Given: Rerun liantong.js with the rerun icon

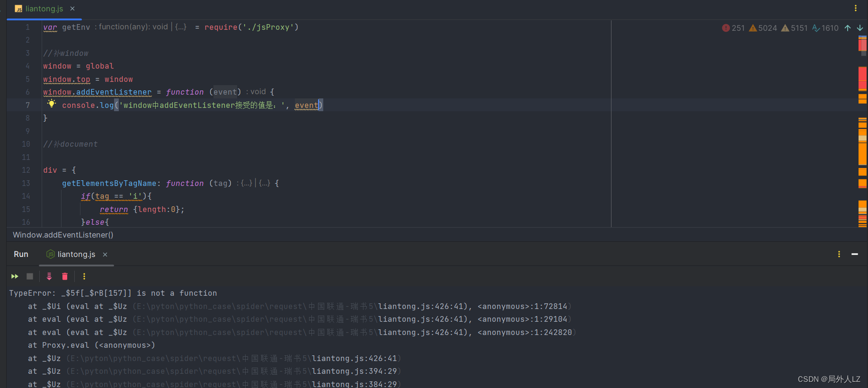Looking at the screenshot, I should (15, 276).
